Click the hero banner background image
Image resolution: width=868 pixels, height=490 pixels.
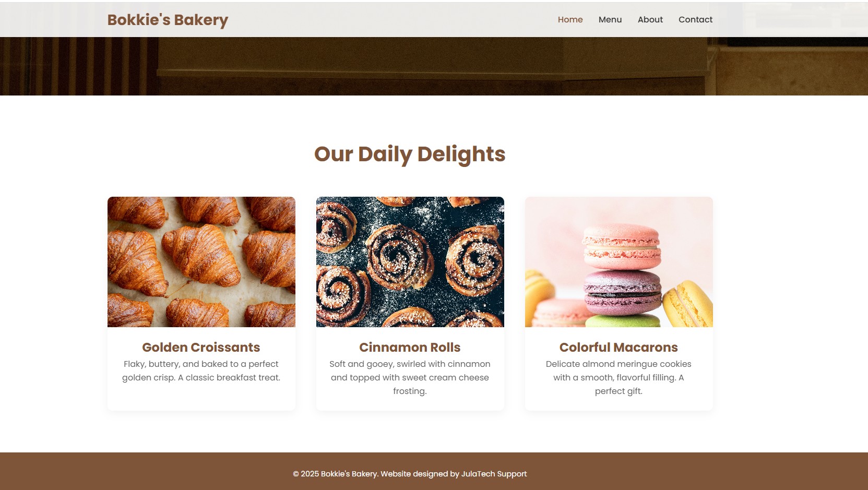pyautogui.click(x=434, y=66)
